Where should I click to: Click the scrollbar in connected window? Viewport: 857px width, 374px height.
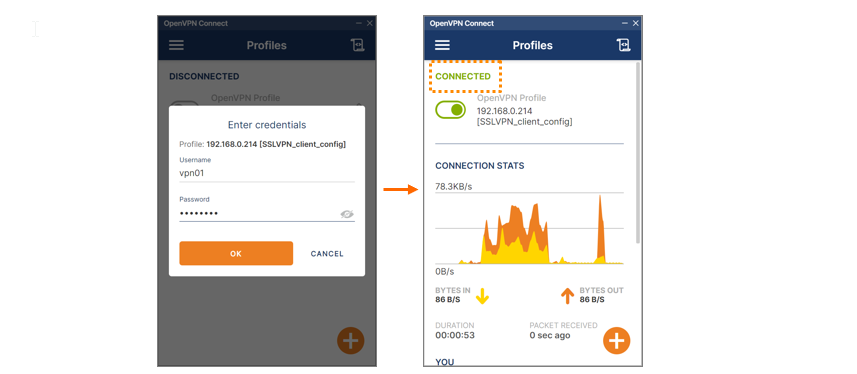pyautogui.click(x=638, y=153)
